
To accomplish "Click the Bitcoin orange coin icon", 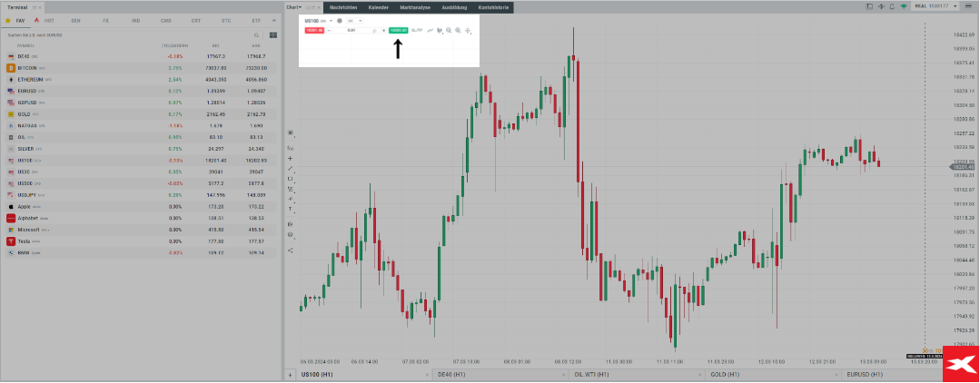I will point(11,67).
